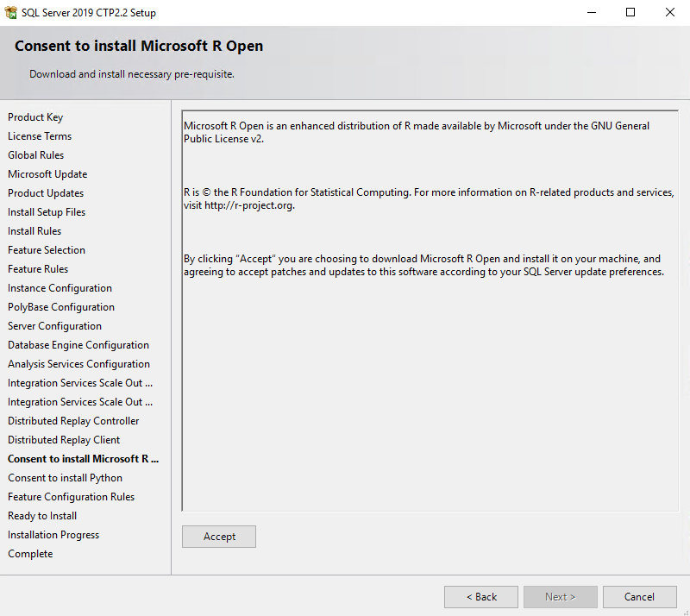Viewport: 690px width, 616px height.
Task: Maximize the setup window
Action: click(x=630, y=12)
